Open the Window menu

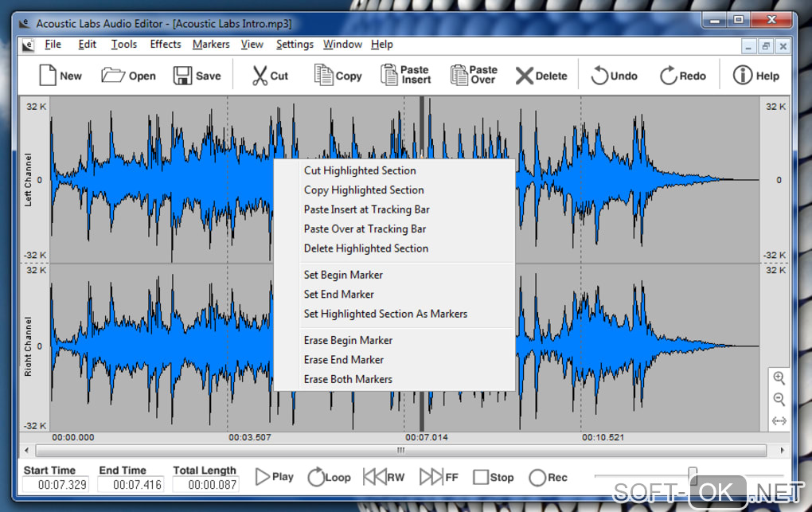click(342, 45)
